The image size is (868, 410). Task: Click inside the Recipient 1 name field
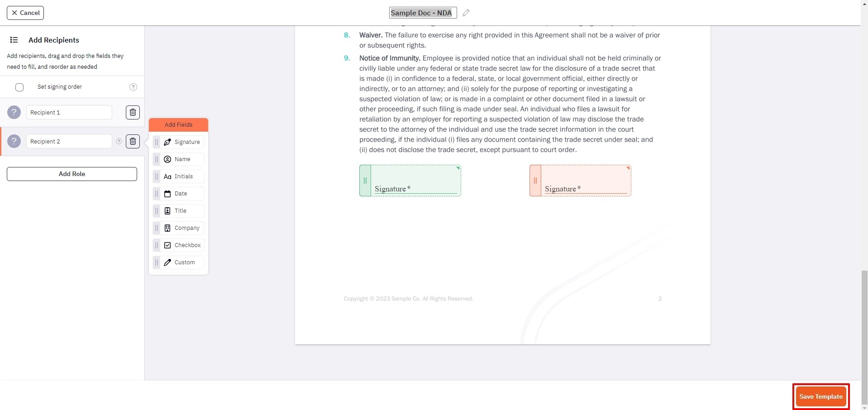coord(69,112)
